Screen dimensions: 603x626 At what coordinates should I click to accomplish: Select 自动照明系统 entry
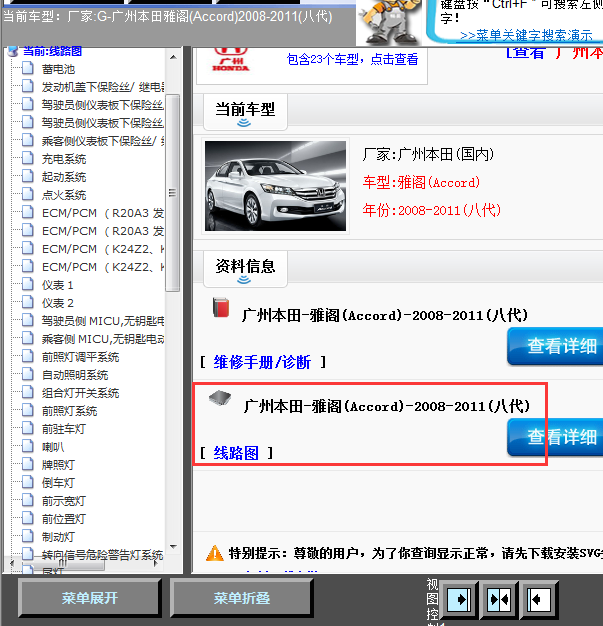coord(75,375)
